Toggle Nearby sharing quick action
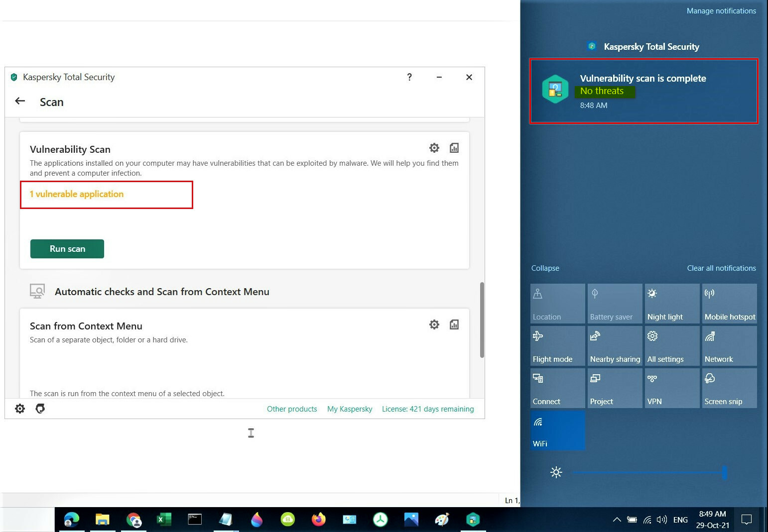768x532 pixels. coord(615,346)
